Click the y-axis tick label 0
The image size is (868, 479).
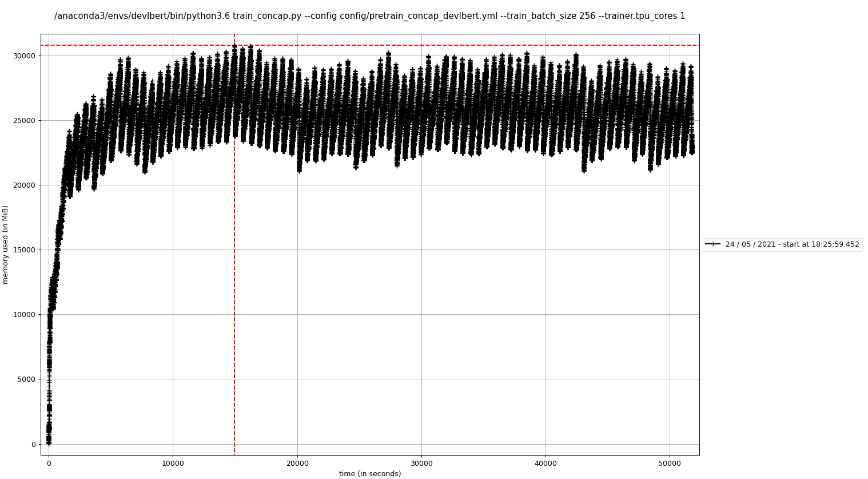tap(33, 444)
